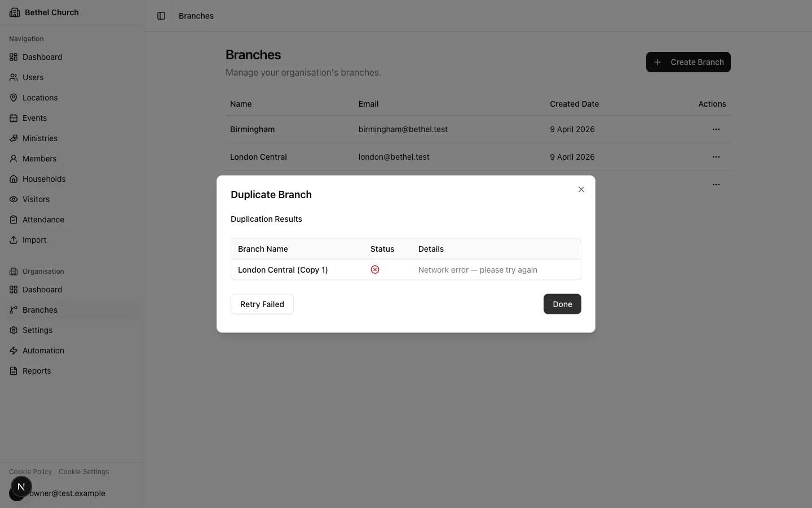This screenshot has width=812, height=508.
Task: Click Retry Failed button
Action: point(262,304)
